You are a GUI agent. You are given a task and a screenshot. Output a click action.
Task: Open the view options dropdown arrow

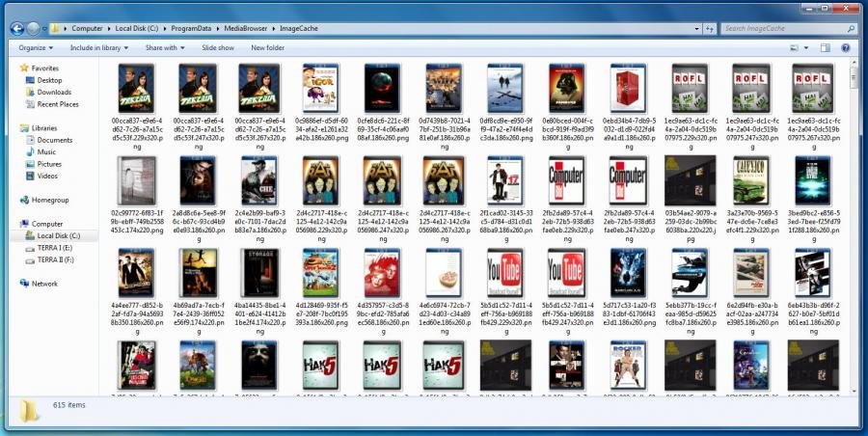pyautogui.click(x=806, y=48)
